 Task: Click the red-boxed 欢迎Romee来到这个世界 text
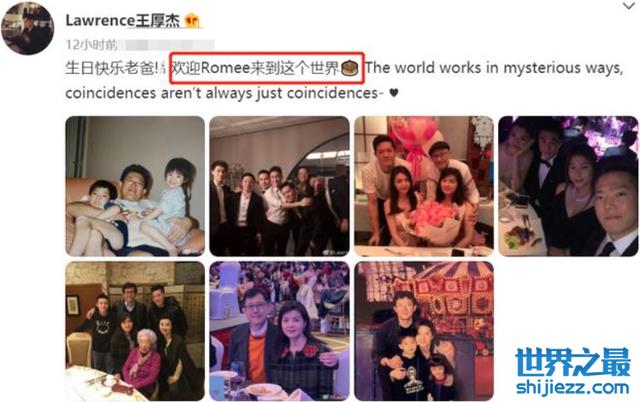coord(256,68)
